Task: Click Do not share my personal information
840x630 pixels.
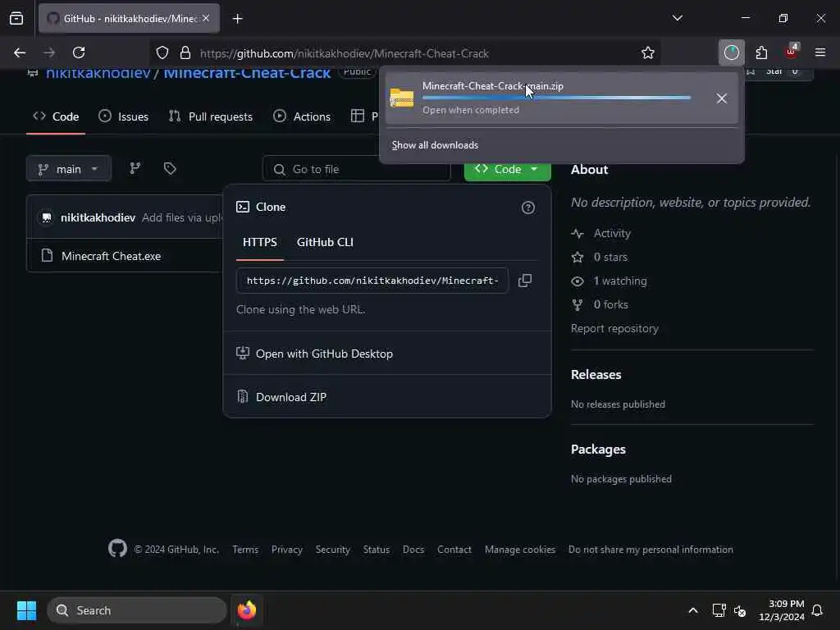Action: click(x=651, y=549)
